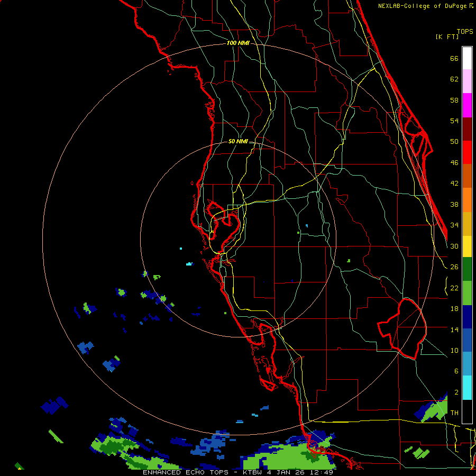476x476 pixels.
Task: Select the yellow legend color band
Action: [467, 246]
